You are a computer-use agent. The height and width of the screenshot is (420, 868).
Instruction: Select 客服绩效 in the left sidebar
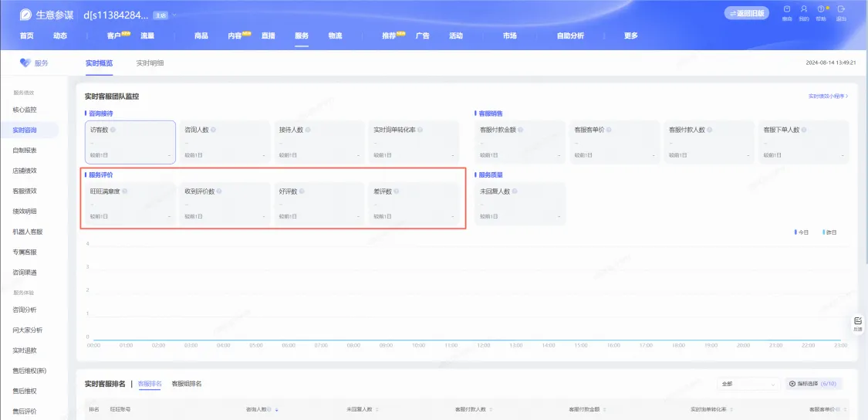point(25,191)
